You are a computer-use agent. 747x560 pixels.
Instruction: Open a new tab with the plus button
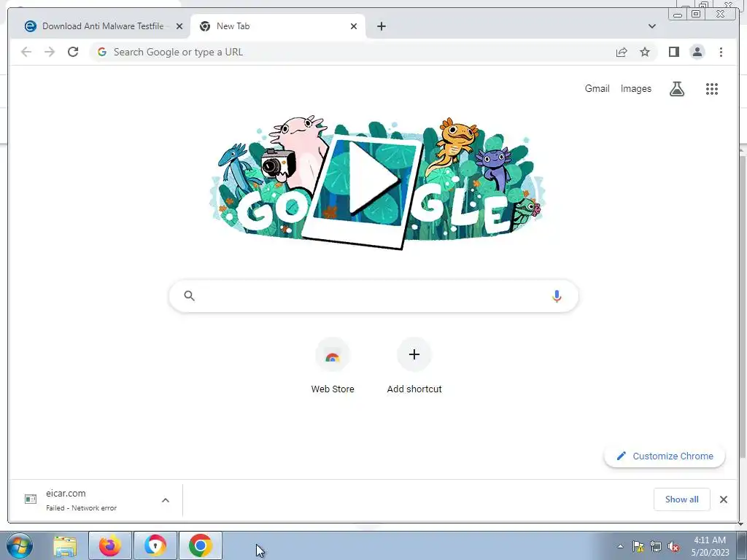381,26
